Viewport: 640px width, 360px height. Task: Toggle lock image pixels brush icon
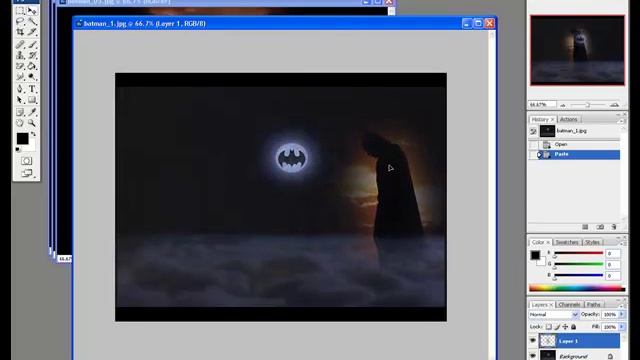coord(557,327)
